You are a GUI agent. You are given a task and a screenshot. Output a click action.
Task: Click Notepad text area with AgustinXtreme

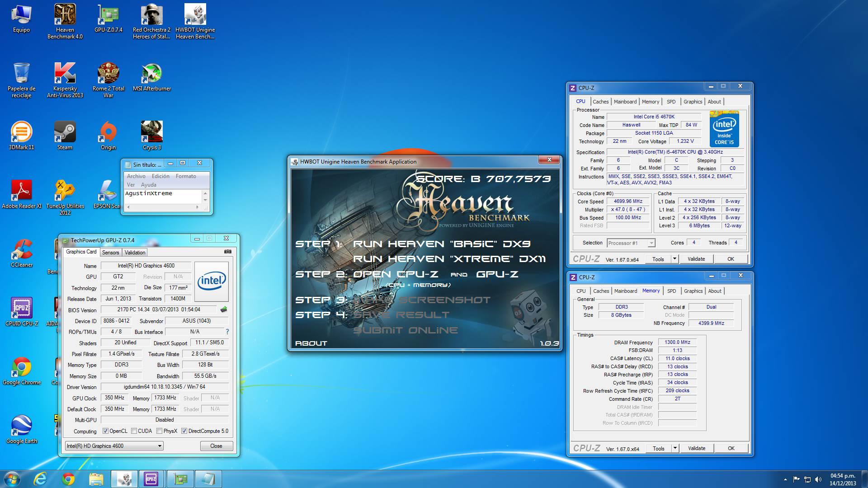pos(163,196)
